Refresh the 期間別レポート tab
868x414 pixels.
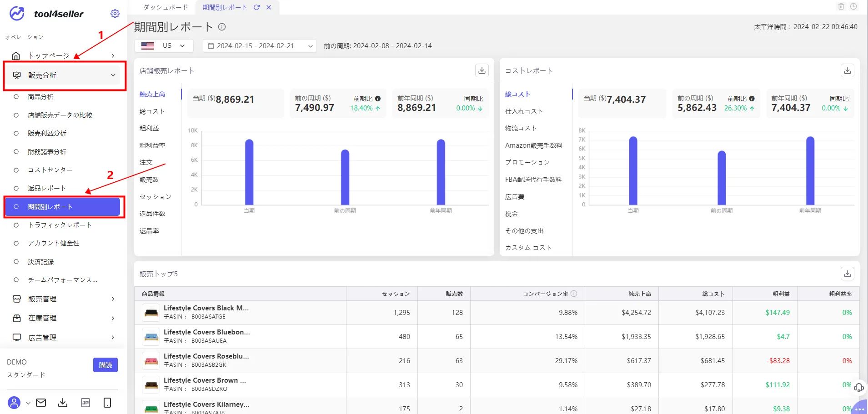coord(257,7)
